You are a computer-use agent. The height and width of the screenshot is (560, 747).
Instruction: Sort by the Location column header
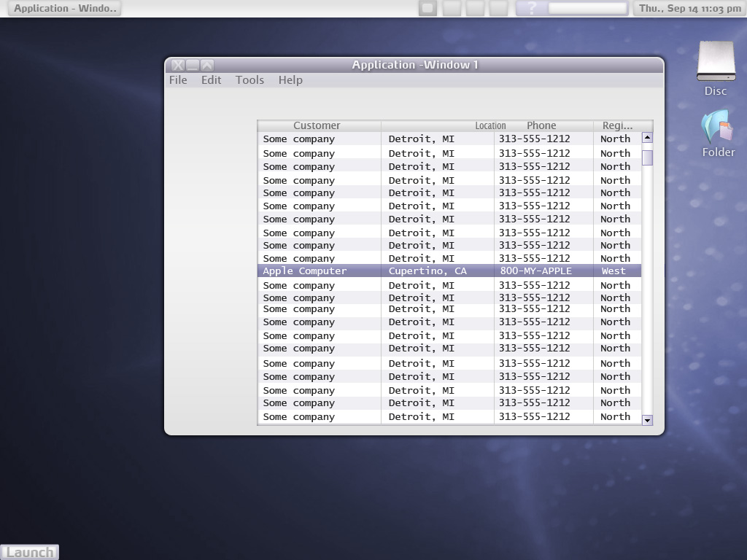pyautogui.click(x=490, y=125)
